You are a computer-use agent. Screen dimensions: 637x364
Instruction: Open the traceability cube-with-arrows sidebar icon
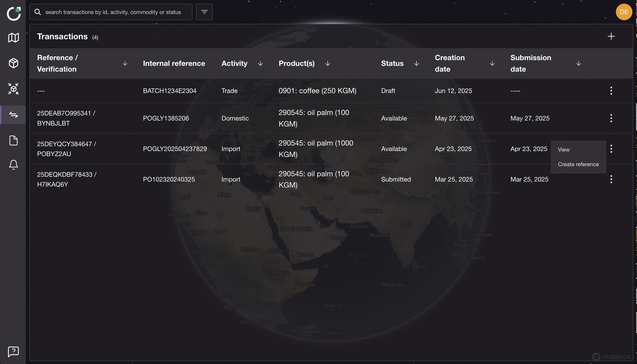click(x=13, y=89)
